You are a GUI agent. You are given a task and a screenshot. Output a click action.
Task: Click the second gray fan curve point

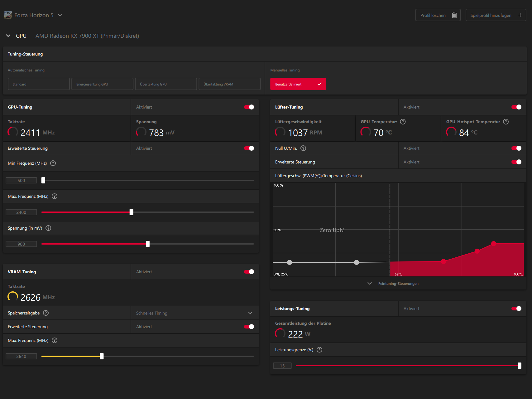[357, 262]
